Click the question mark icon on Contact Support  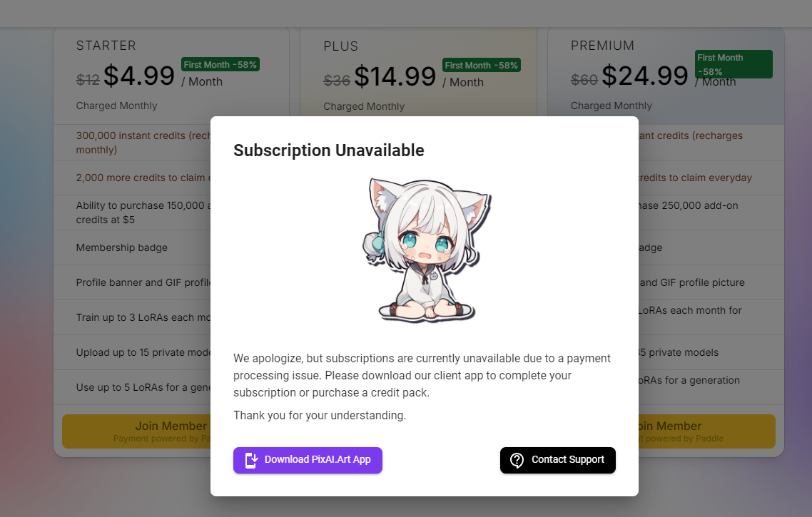coord(517,460)
